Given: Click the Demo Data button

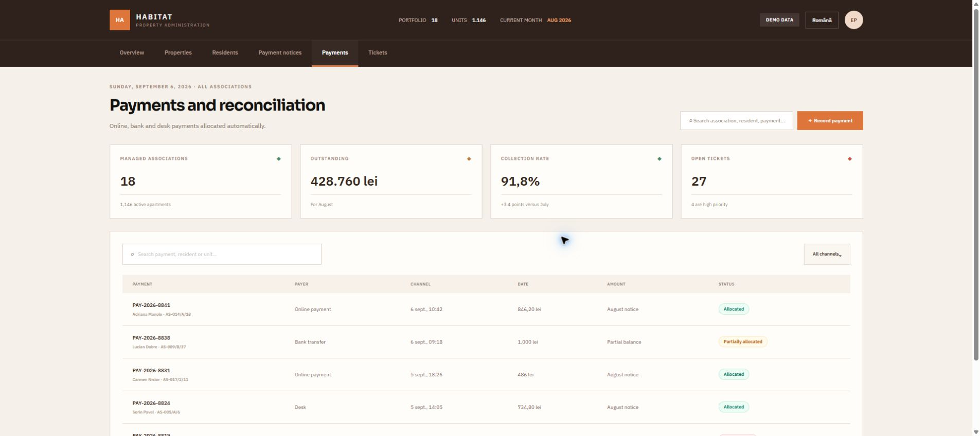Looking at the screenshot, I should [779, 20].
